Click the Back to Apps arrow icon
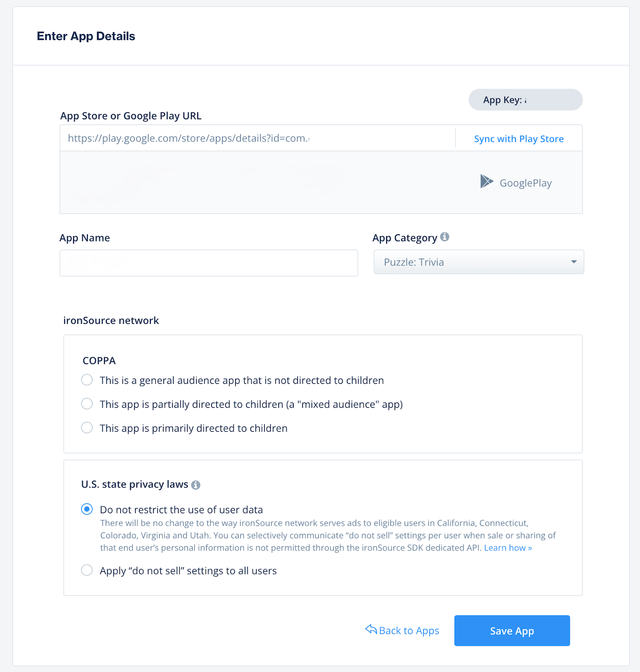Image resolution: width=640 pixels, height=672 pixels. coord(371,629)
